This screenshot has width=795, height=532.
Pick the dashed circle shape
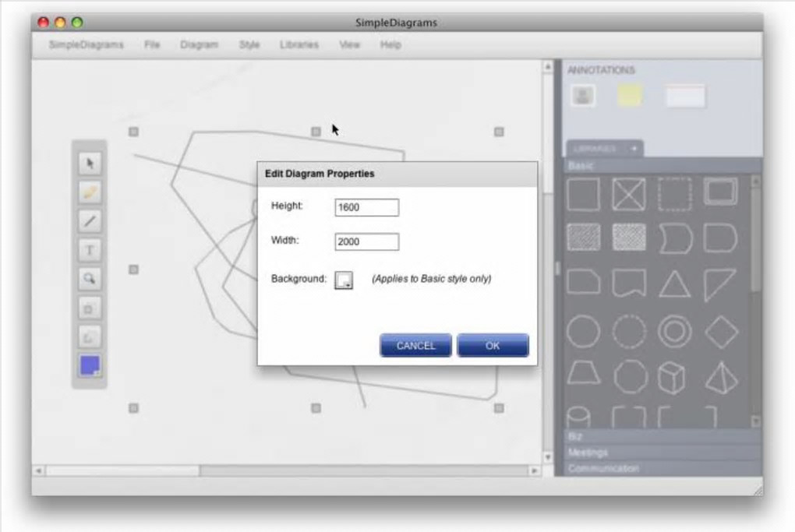click(629, 331)
